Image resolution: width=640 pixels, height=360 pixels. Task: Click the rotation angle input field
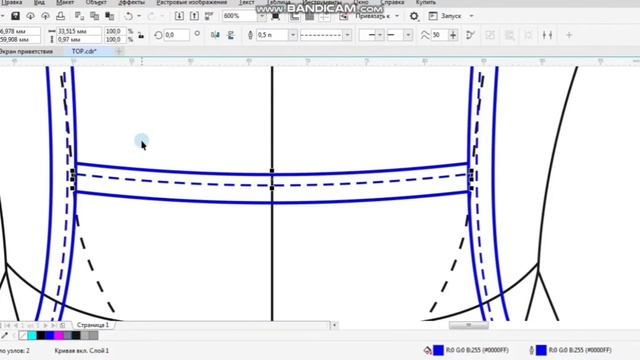[x=176, y=35]
